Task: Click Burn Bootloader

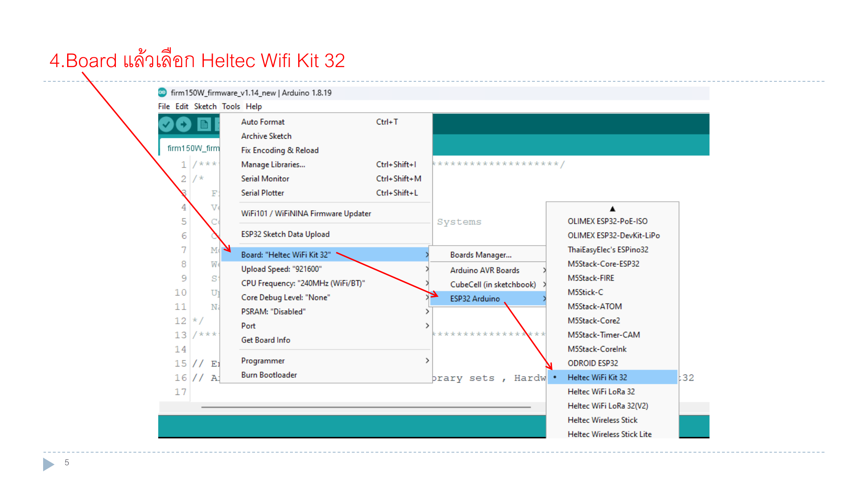Action: pos(326,375)
